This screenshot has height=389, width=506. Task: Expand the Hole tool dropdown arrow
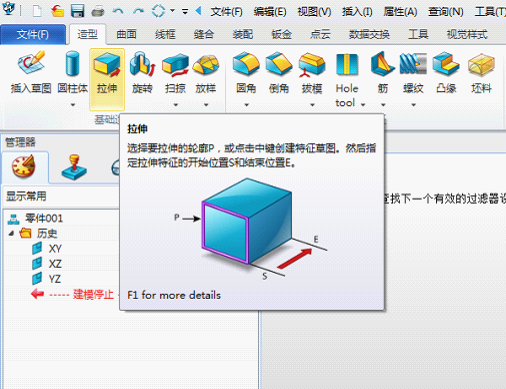pos(363,104)
